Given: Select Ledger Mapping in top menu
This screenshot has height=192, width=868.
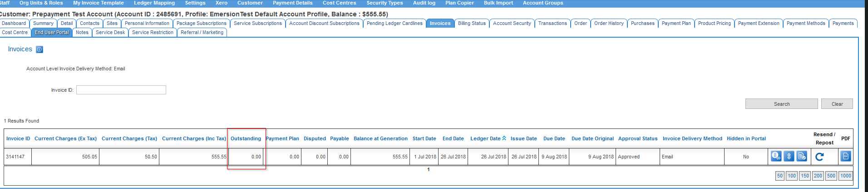Looking at the screenshot, I should pos(154,3).
